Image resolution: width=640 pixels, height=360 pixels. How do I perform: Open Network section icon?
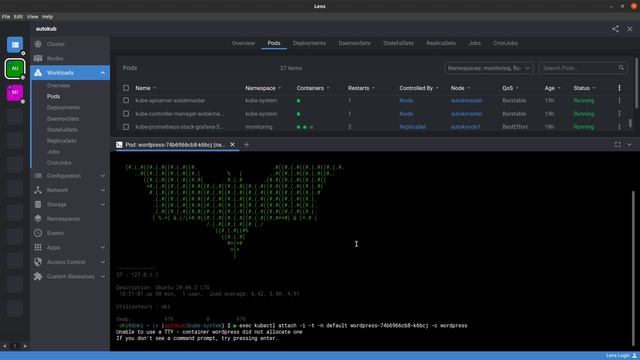[x=38, y=190]
